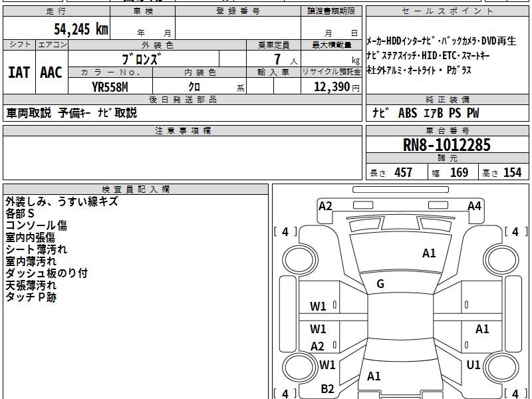Click the A4 mark on the car diagram
Screen dimensions: 532x399
pyautogui.click(x=474, y=206)
